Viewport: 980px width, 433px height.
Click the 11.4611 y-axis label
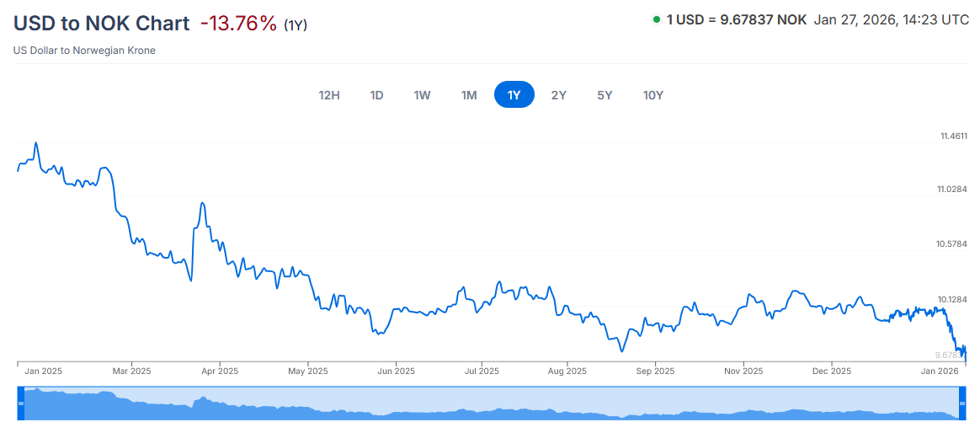pyautogui.click(x=954, y=136)
